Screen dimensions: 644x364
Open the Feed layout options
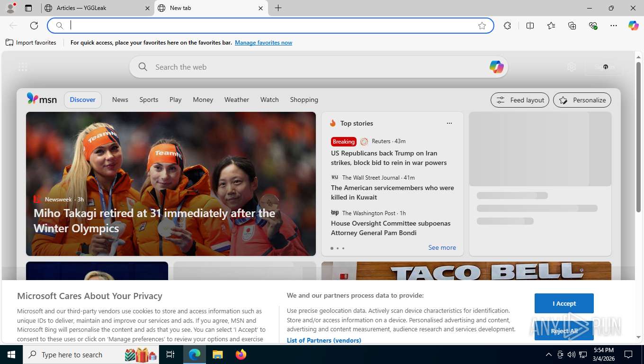click(520, 100)
